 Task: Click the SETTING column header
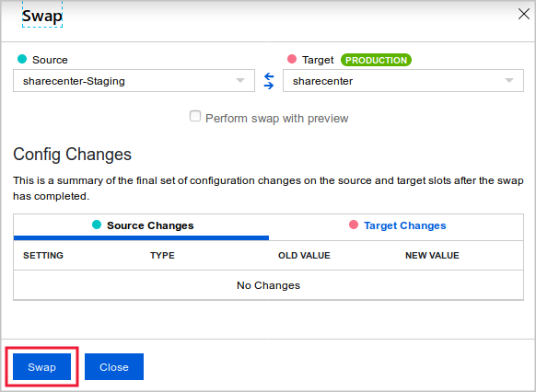tap(43, 256)
